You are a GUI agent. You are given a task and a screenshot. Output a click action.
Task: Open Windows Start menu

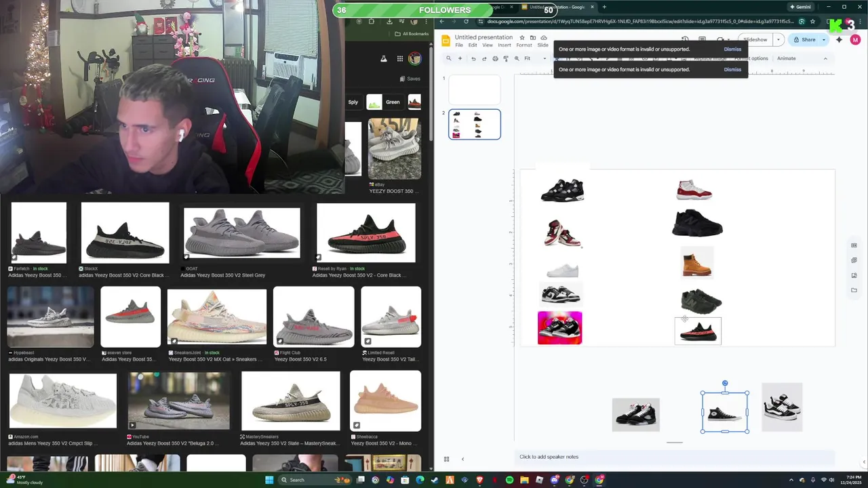point(269,480)
